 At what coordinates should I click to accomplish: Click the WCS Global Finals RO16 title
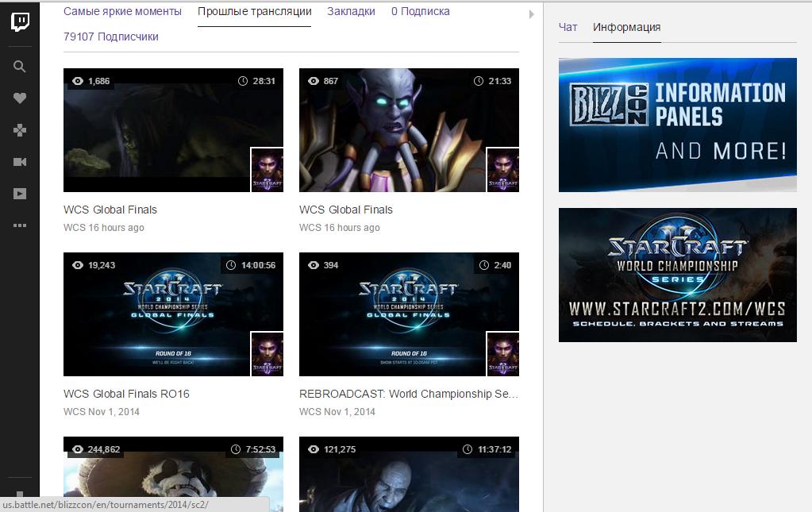[126, 394]
